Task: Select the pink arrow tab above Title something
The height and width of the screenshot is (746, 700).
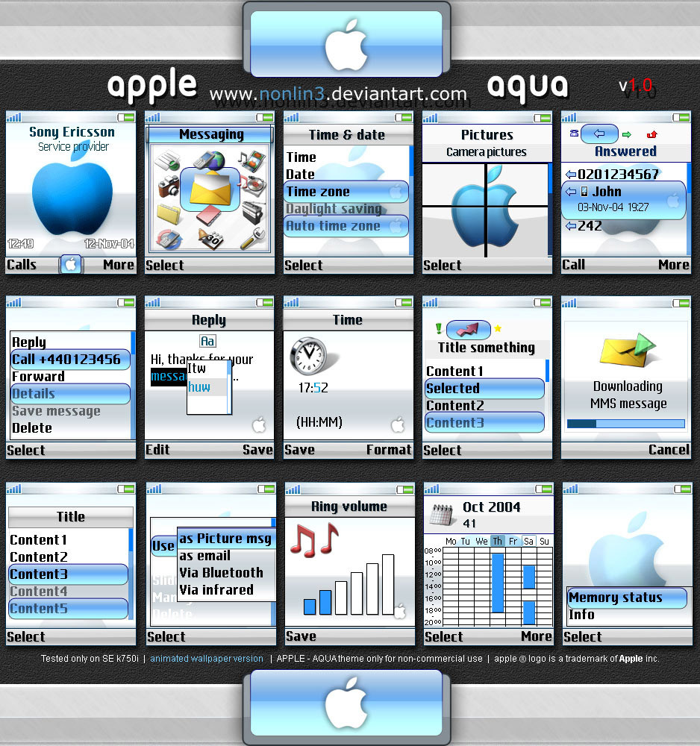Action: 469,329
